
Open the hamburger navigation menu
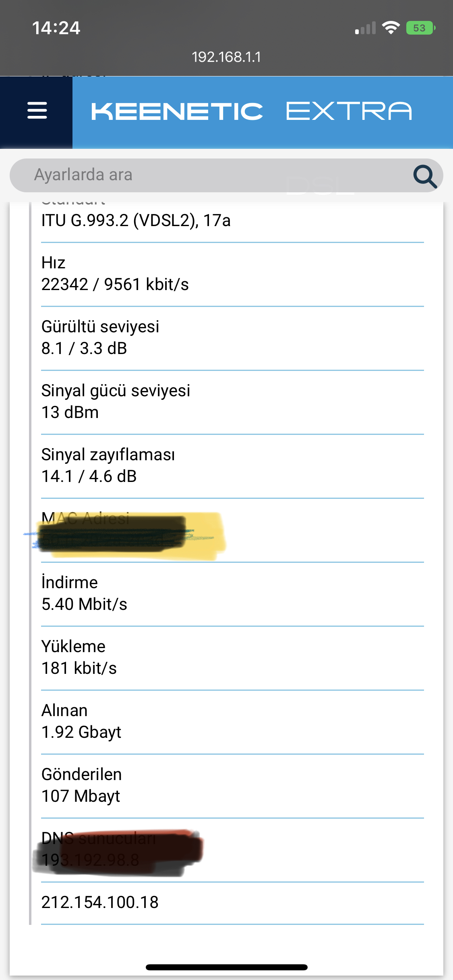click(37, 111)
